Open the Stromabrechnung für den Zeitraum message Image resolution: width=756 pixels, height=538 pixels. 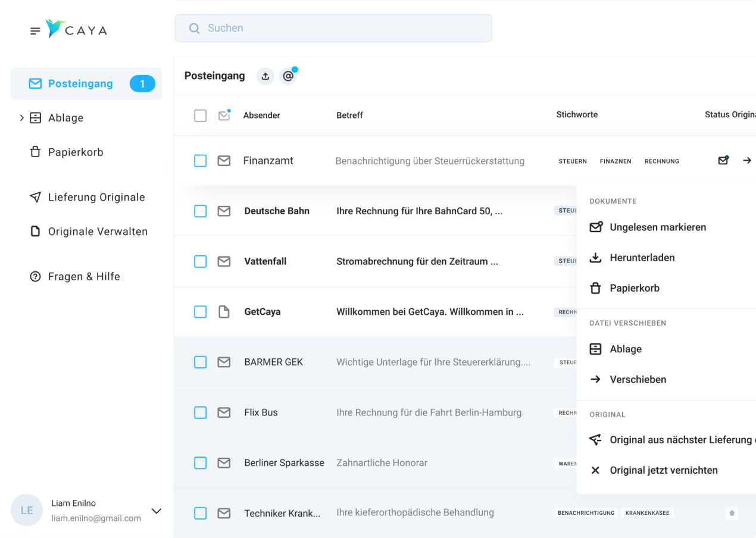tap(417, 261)
